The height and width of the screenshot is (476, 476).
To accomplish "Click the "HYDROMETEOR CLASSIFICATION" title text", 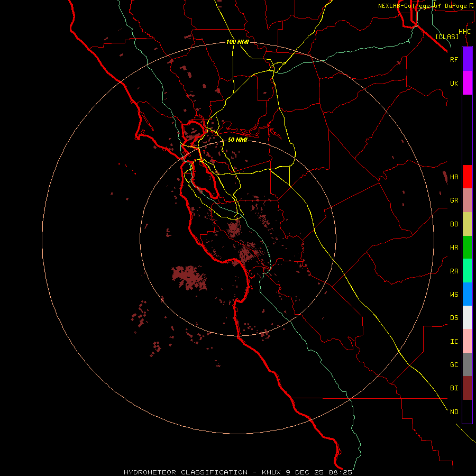I will click(x=186, y=472).
